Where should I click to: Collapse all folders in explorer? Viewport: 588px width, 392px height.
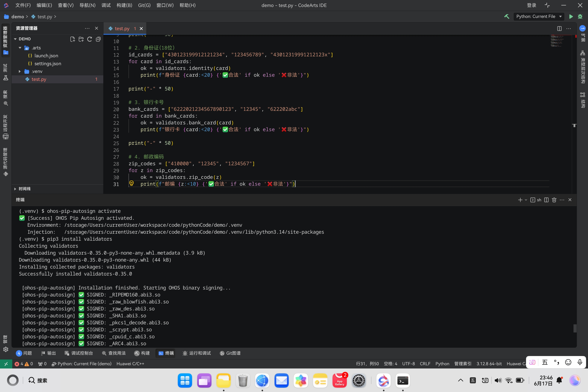pos(98,39)
